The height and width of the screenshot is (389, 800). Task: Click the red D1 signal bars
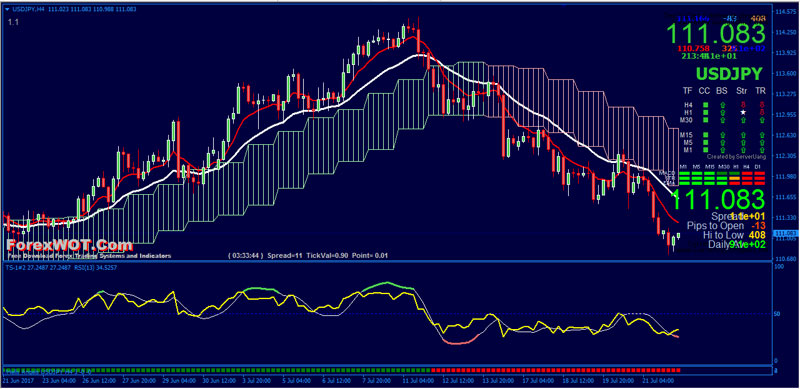760,178
